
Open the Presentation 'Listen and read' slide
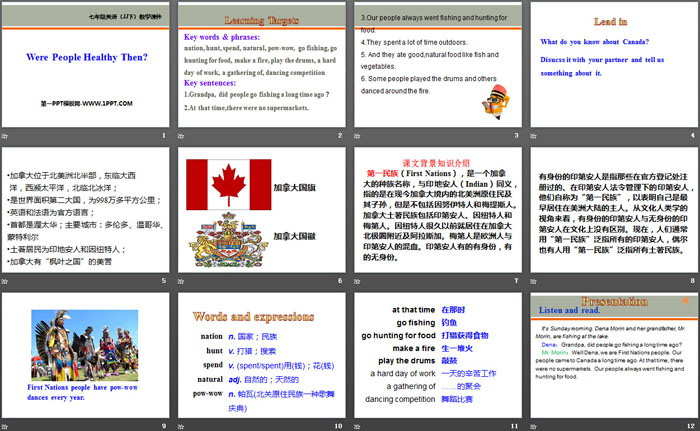click(611, 361)
